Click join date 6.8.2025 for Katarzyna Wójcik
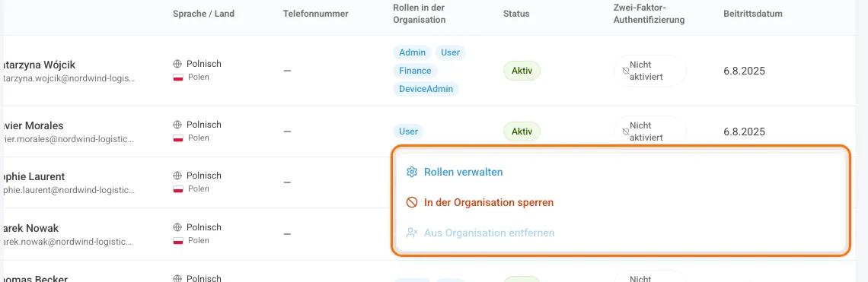868x282 pixels. point(744,71)
